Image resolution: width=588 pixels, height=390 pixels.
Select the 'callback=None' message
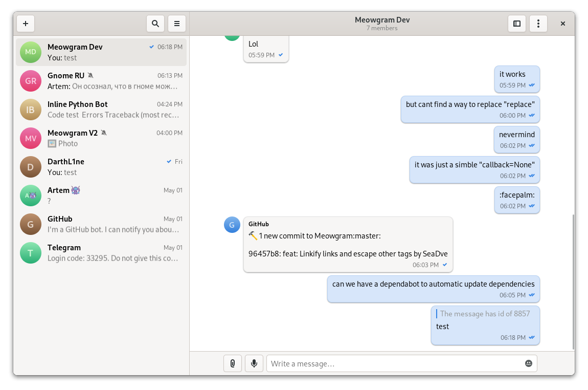(x=474, y=170)
